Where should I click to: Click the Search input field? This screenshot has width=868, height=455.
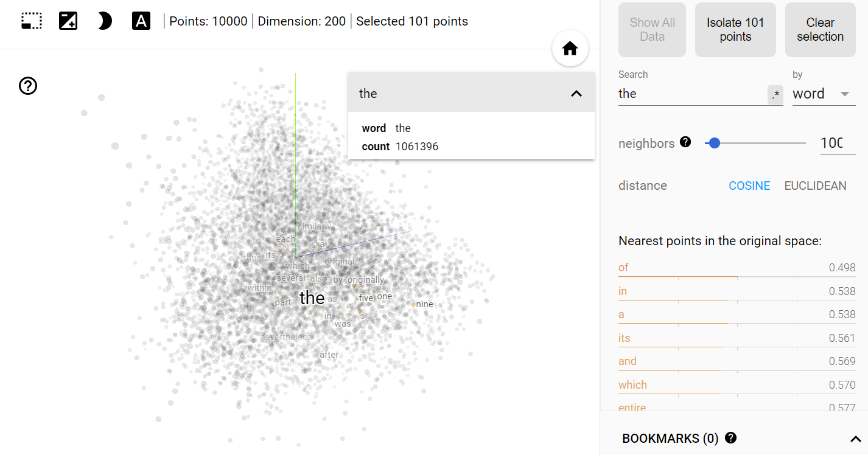(692, 94)
